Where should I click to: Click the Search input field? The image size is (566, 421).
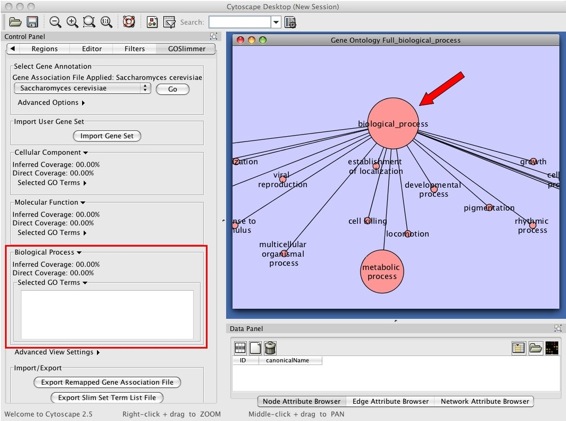240,22
